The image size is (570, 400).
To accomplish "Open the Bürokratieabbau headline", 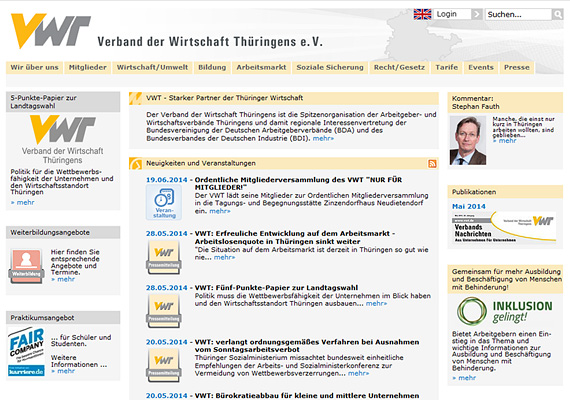I will coord(307,396).
